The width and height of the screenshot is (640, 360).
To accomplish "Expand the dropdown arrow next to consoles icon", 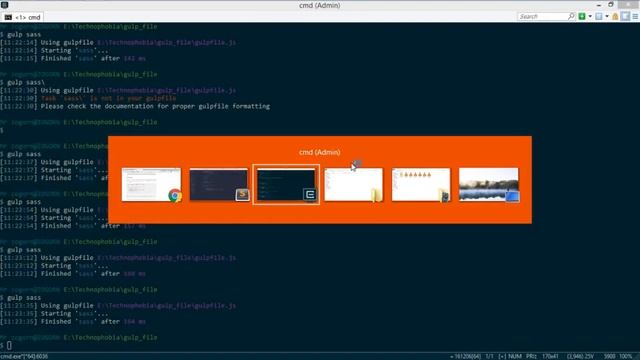I will tap(607, 16).
